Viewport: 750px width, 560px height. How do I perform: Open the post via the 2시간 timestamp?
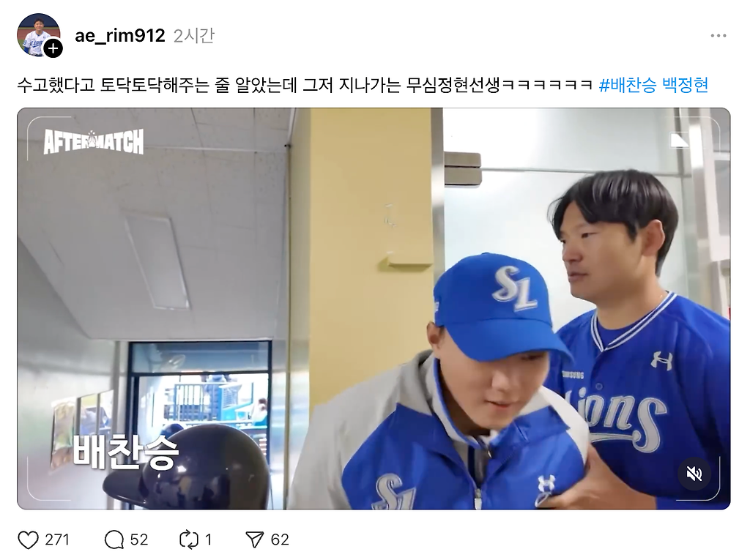(x=193, y=35)
